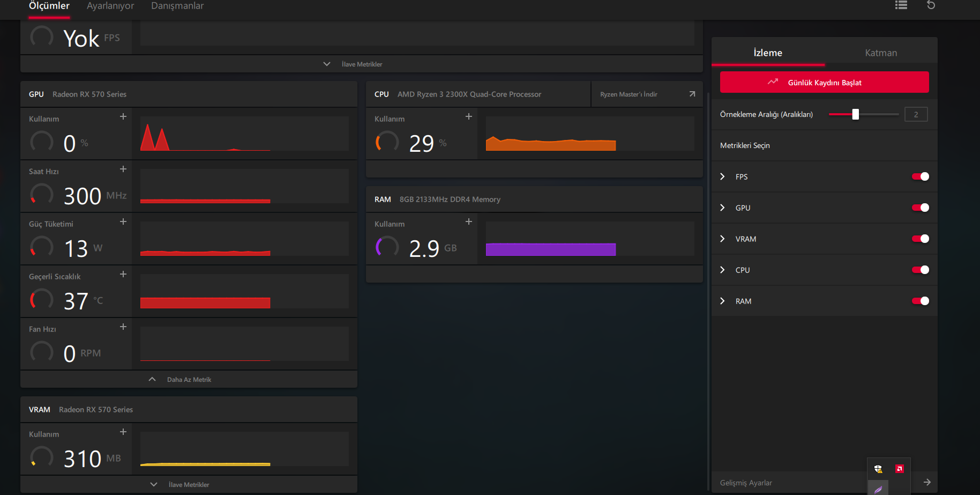980x495 pixels.
Task: Turn off the CPU metric switch
Action: coord(921,270)
